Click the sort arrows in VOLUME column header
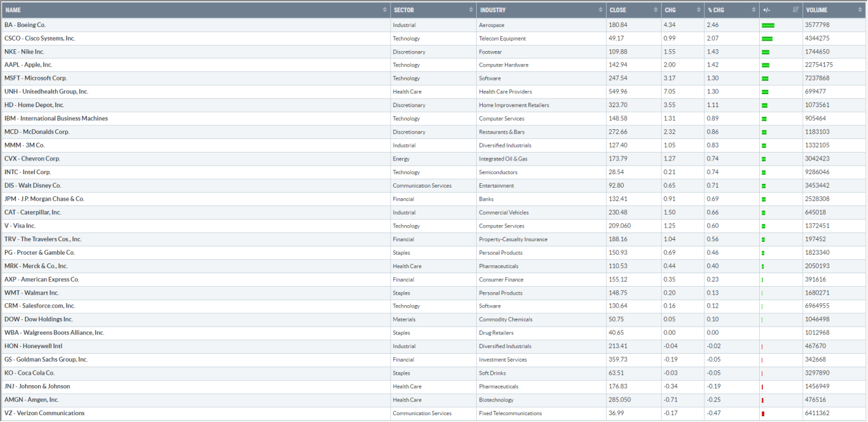 click(860, 10)
